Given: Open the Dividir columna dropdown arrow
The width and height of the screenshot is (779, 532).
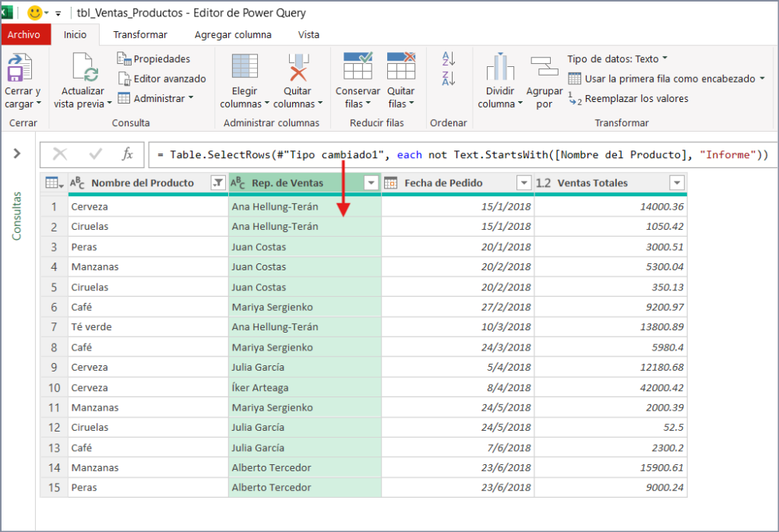Looking at the screenshot, I should pyautogui.click(x=520, y=104).
